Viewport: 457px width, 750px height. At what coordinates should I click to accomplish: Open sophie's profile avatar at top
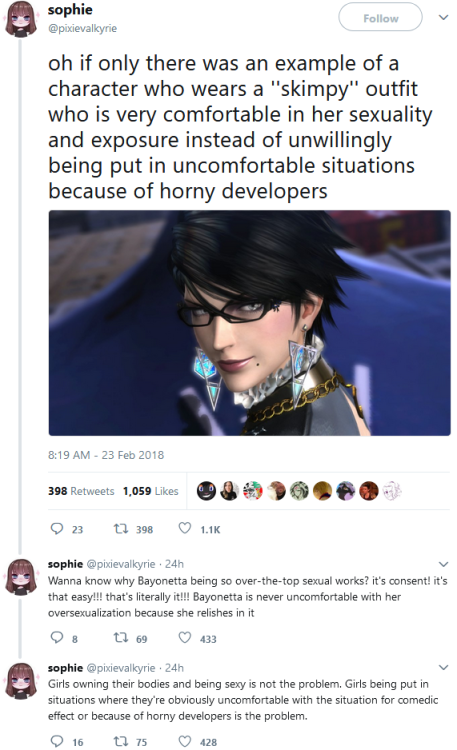pos(21,20)
